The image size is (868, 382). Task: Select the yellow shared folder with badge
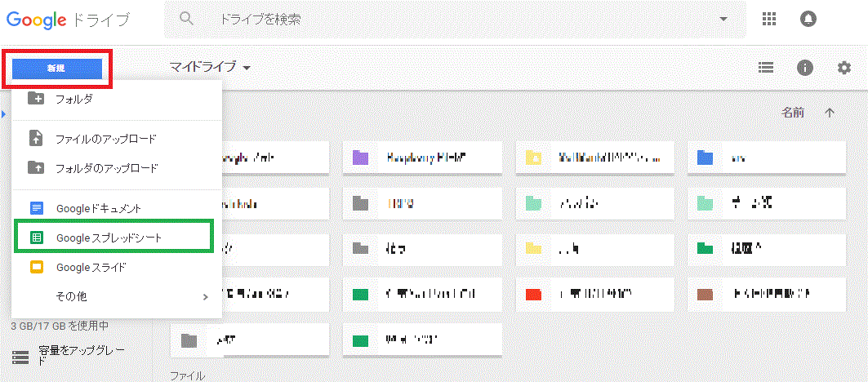[594, 158]
